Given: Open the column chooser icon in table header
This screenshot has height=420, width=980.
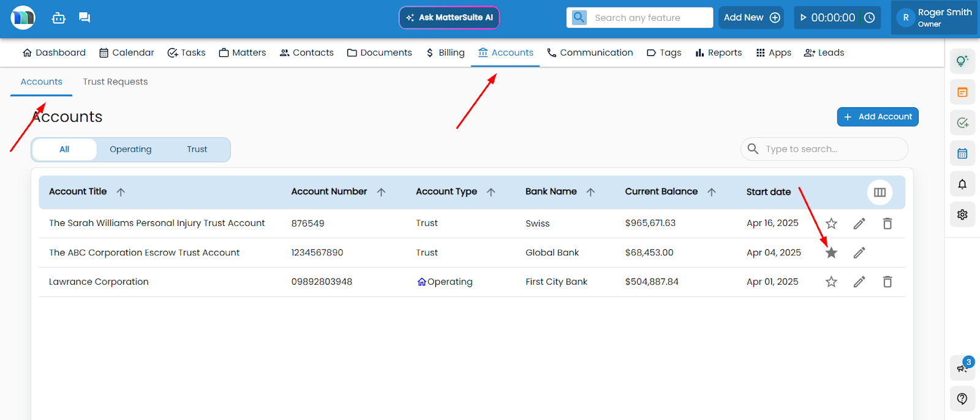Looking at the screenshot, I should (880, 192).
